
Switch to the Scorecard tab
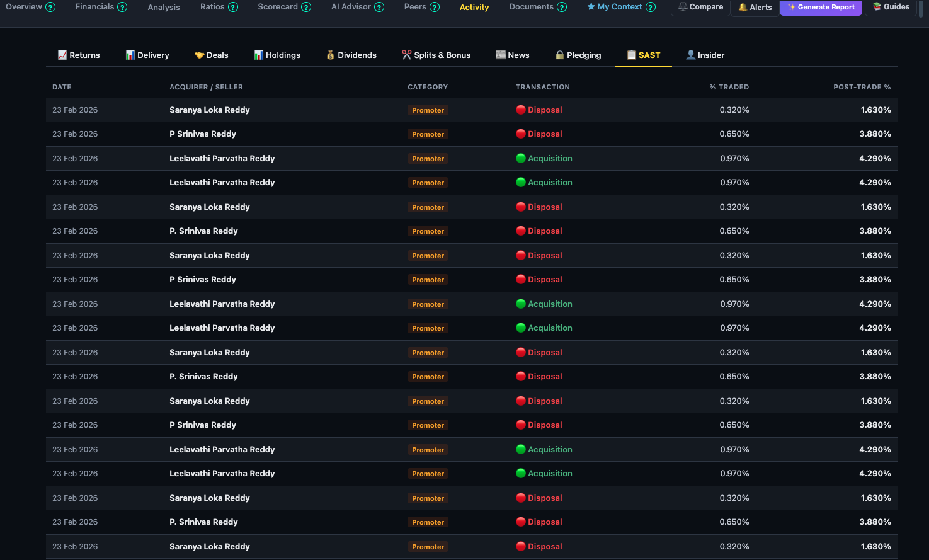pos(278,7)
